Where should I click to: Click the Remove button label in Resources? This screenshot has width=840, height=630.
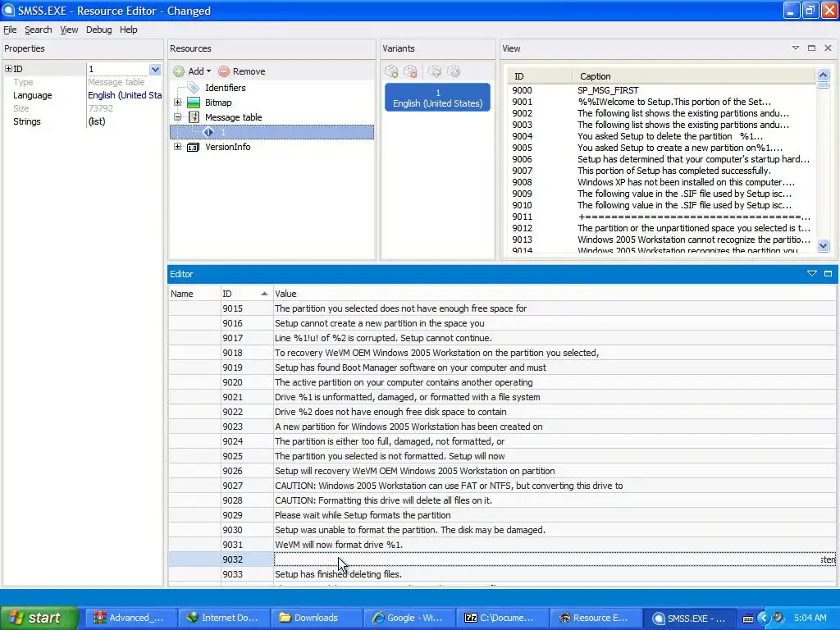[x=249, y=71]
